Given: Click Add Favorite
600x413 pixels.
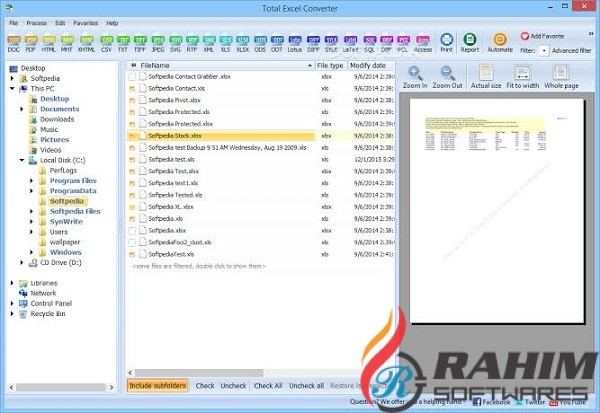Looking at the screenshot, I should [542, 36].
